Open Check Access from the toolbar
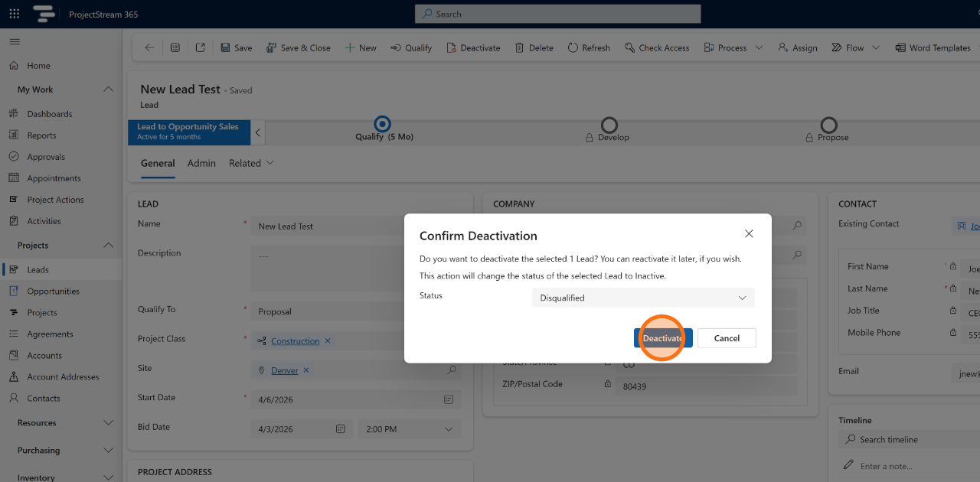The image size is (980, 482). pos(657,47)
